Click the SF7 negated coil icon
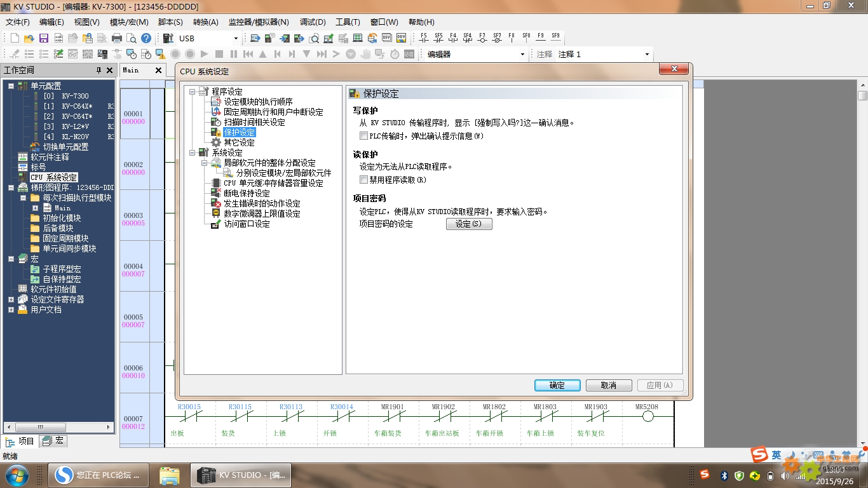 click(497, 37)
